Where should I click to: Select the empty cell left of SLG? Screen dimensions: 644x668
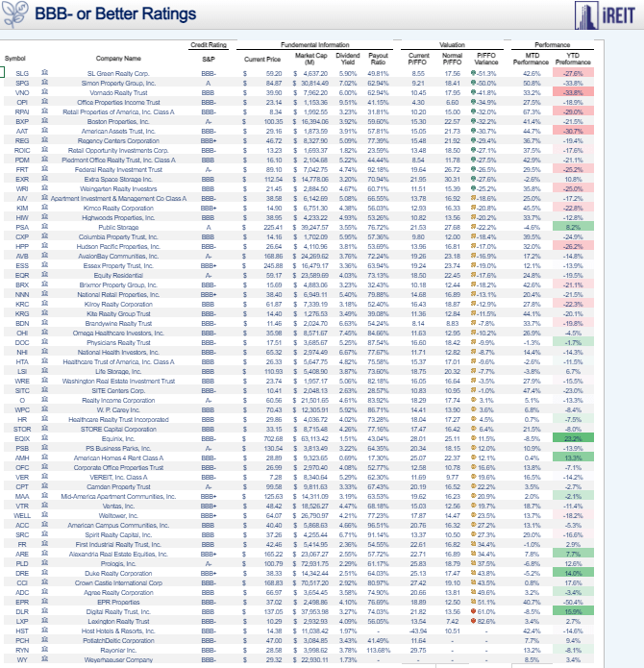pyautogui.click(x=2, y=72)
